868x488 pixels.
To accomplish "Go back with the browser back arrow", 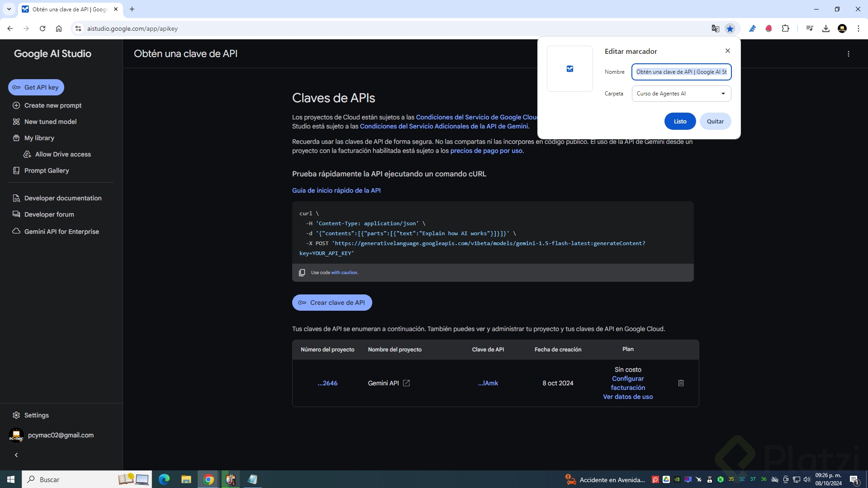I will tap(10, 28).
